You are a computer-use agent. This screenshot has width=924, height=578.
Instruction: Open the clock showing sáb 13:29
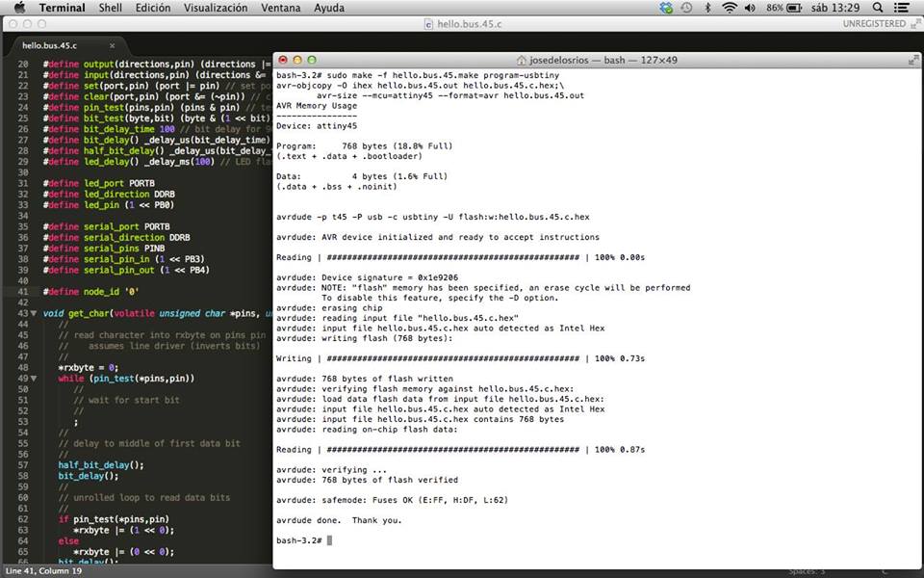click(835, 8)
